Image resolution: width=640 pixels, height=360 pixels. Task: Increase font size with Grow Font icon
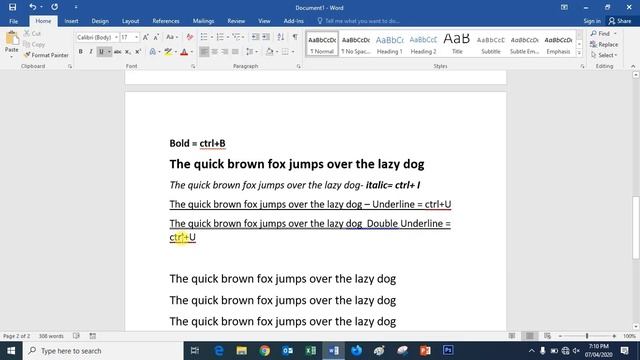[145, 37]
